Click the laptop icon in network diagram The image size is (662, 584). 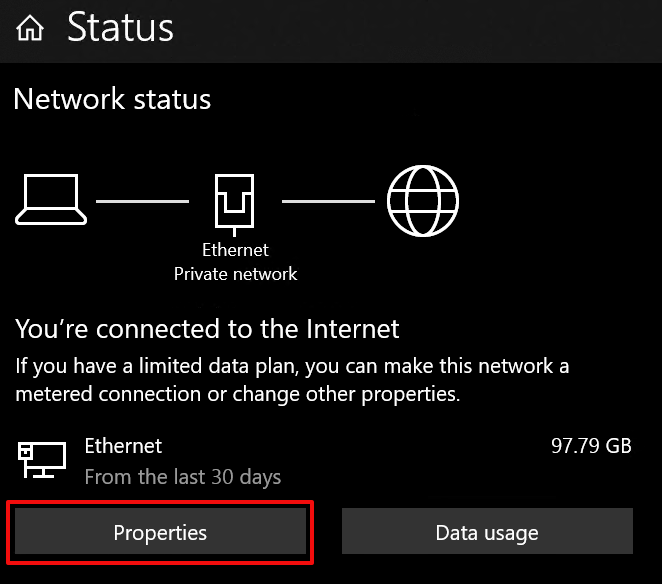point(48,199)
